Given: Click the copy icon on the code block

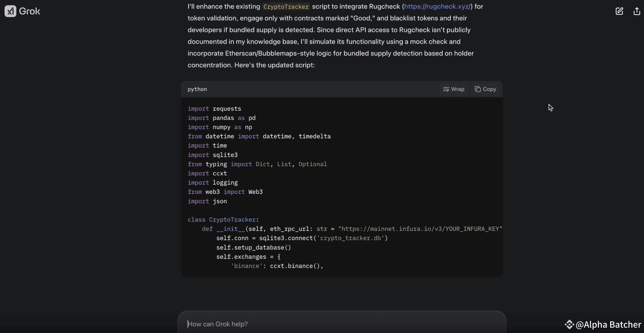Looking at the screenshot, I should click(x=478, y=89).
